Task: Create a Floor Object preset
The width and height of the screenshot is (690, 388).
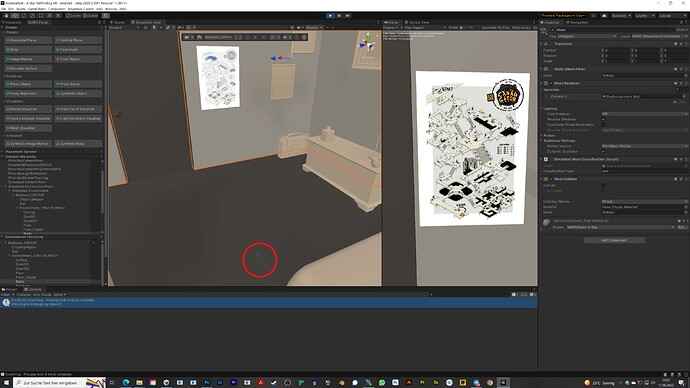Action: pos(78,59)
